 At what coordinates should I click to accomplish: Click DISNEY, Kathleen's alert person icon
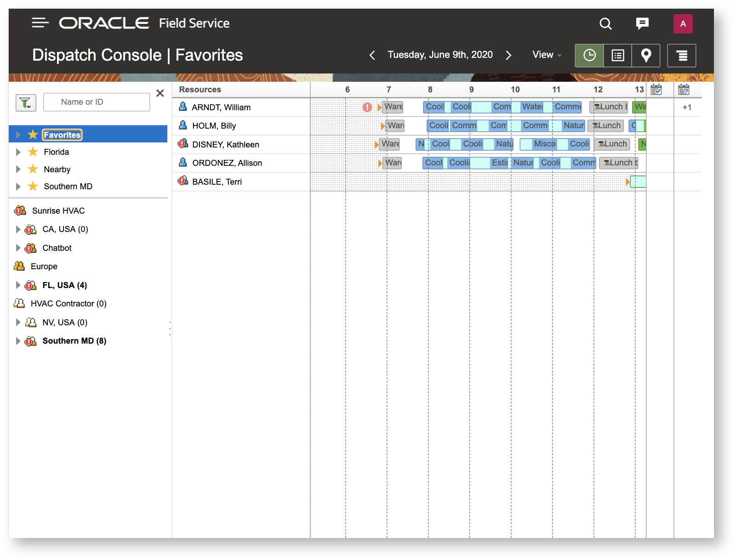coord(183,144)
